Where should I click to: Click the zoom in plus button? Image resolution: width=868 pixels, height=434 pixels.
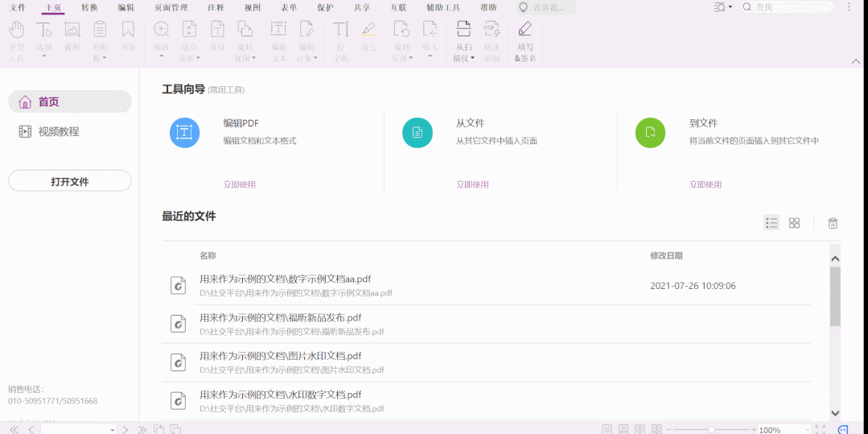tap(754, 429)
